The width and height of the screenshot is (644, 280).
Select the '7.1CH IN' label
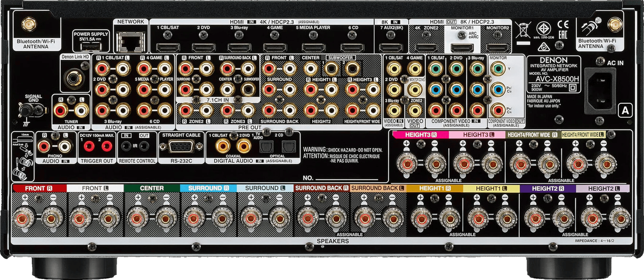coord(218,100)
